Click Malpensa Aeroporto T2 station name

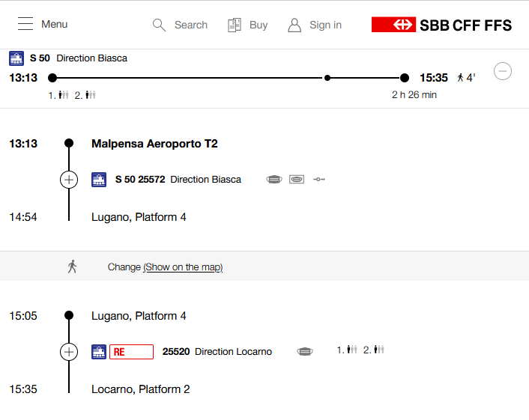coord(154,144)
